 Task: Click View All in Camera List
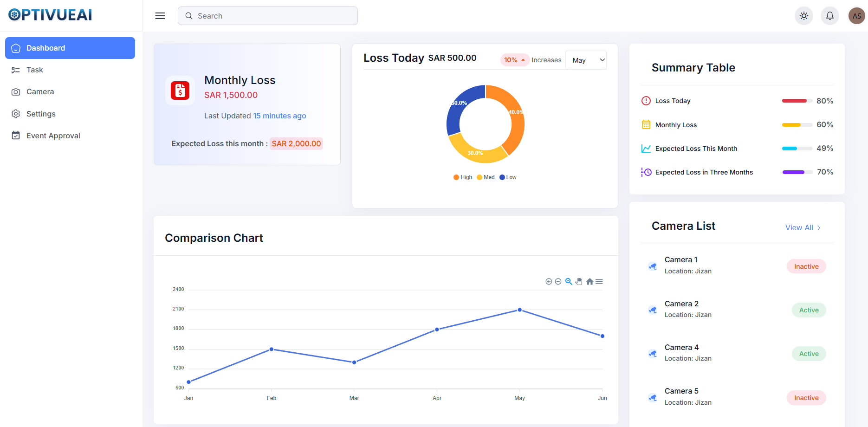[803, 228]
